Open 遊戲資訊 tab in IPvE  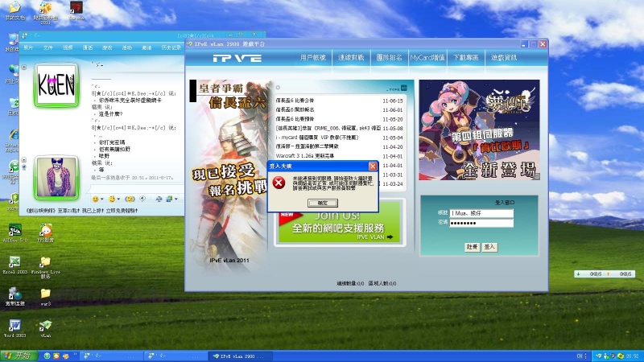tap(504, 58)
